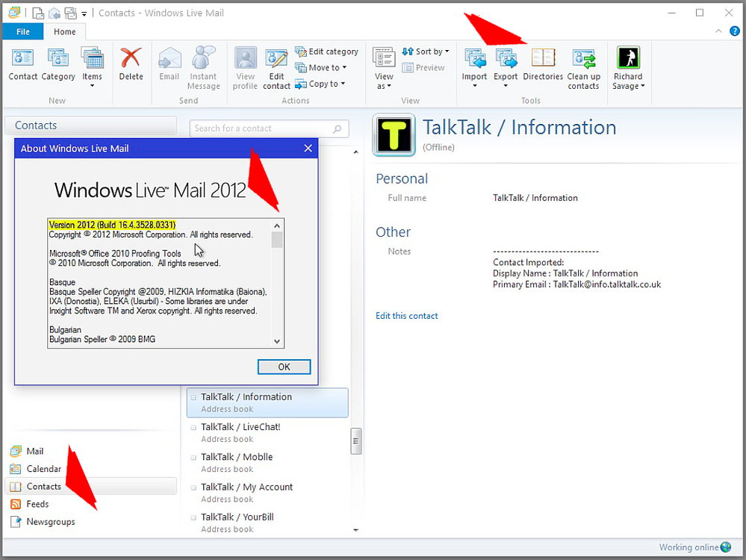Screen dimensions: 746x560
Task: Select the TalkTalk / Mobile contact
Action: click(267, 462)
